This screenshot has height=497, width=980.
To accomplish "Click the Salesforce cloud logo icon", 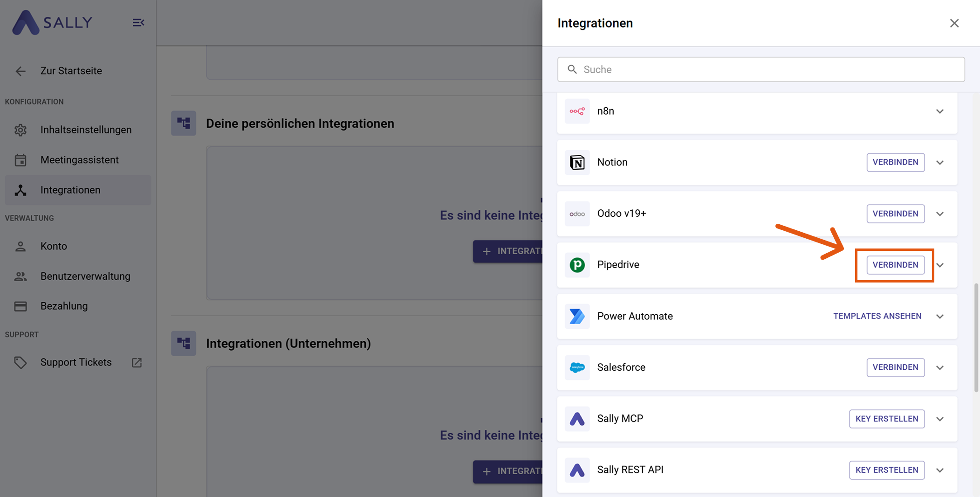I will click(x=577, y=367).
